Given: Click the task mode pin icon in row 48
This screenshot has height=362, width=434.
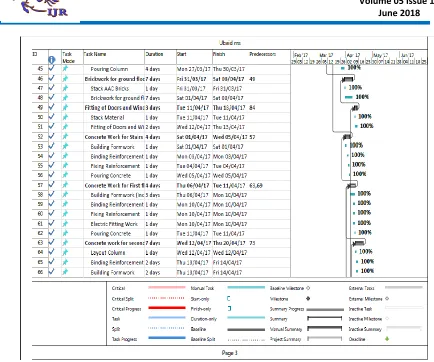Looking at the screenshot, I should pyautogui.click(x=65, y=98).
